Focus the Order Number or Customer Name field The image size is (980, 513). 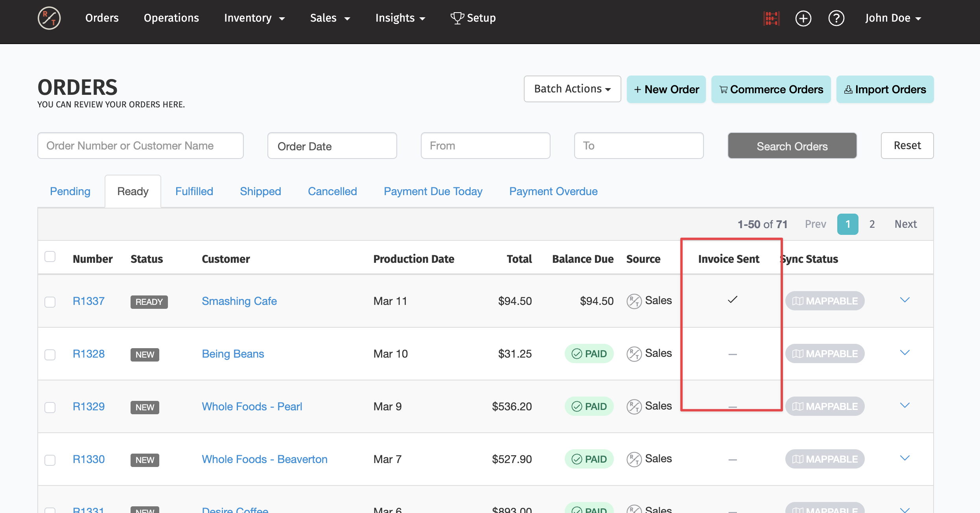140,146
